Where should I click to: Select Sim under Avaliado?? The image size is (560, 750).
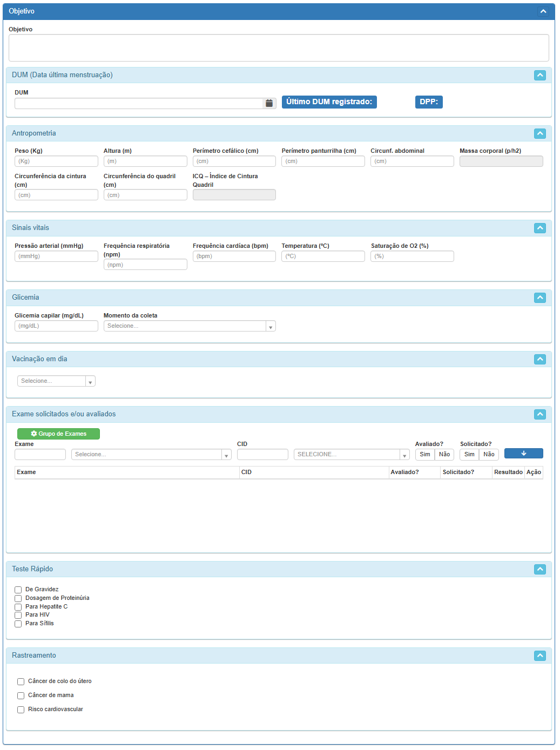coord(425,455)
